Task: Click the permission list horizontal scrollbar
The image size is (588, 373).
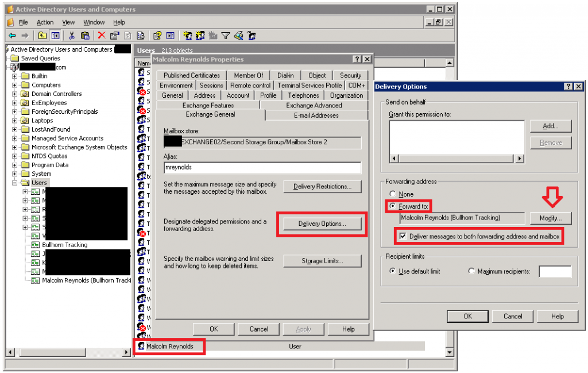Action: pyautogui.click(x=457, y=159)
